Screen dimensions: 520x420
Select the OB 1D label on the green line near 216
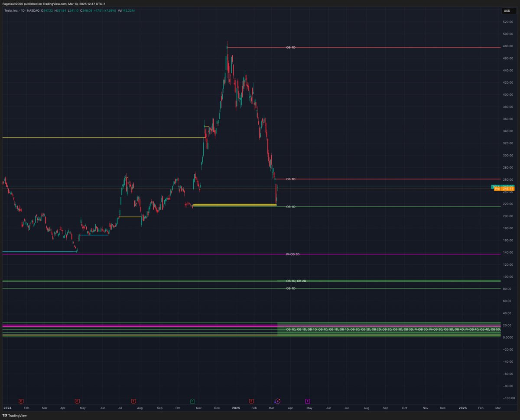291,207
